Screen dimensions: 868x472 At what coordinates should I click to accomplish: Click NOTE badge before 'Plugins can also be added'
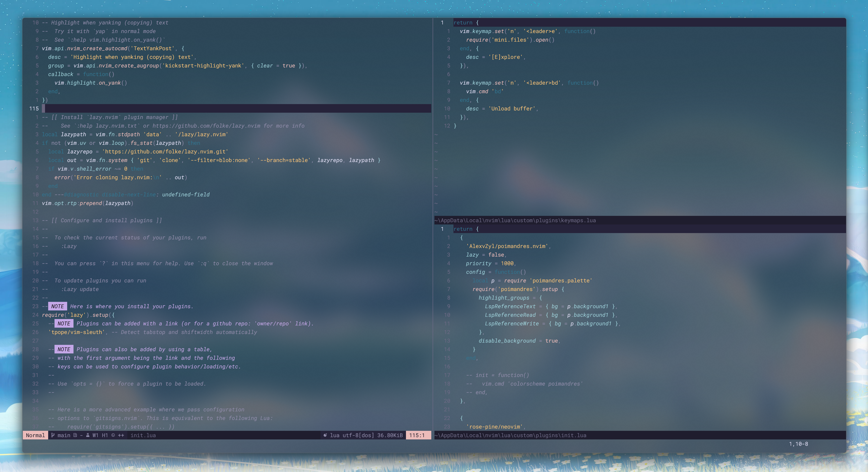pos(64,349)
